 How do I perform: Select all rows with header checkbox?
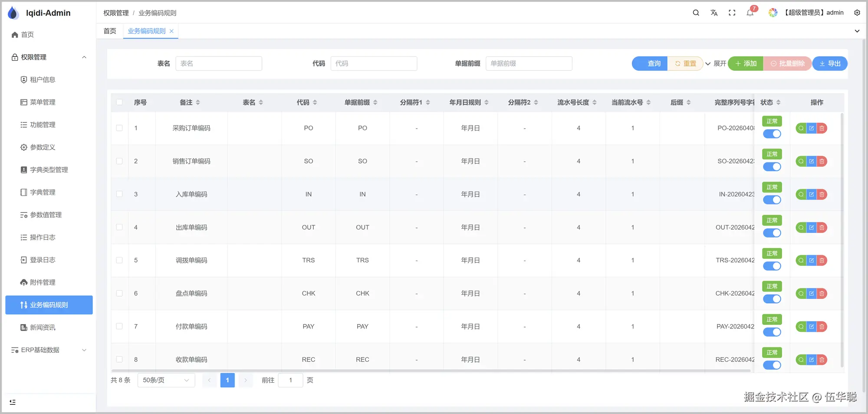(x=119, y=102)
